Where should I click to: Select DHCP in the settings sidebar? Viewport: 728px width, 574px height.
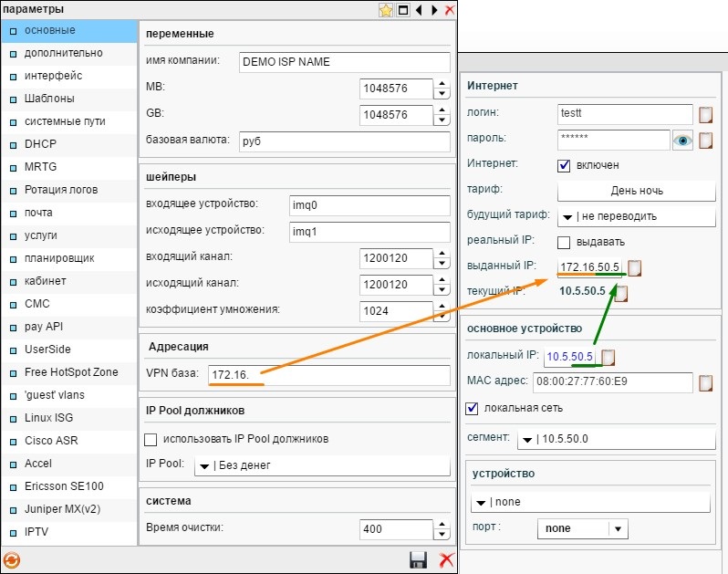40,144
